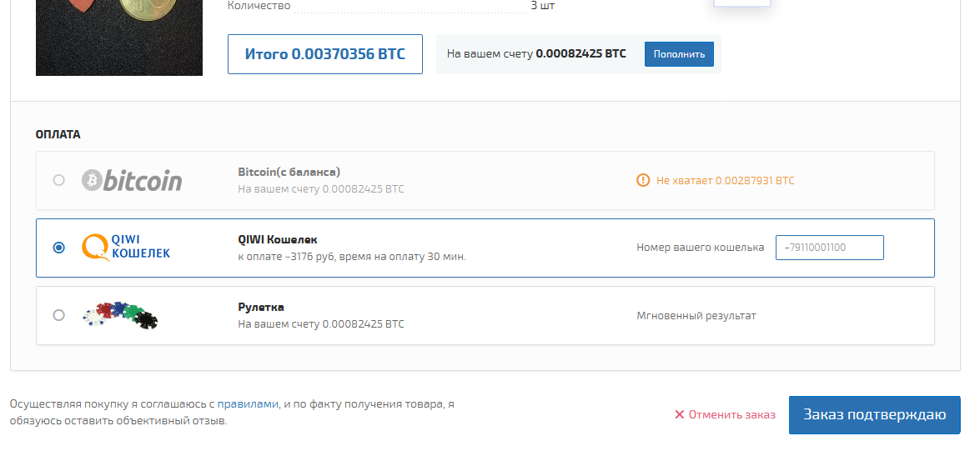Click the 'Мгновенный результат' text
This screenshot has width=980, height=451.
click(696, 315)
